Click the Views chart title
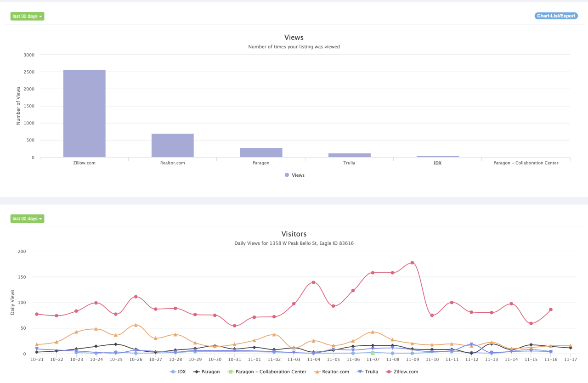 pyautogui.click(x=294, y=37)
